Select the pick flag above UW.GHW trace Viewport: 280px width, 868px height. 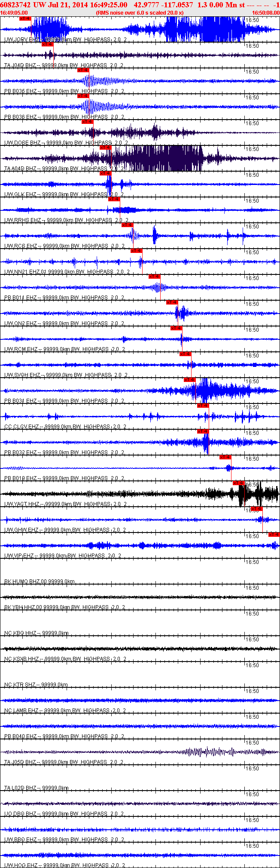(x=256, y=509)
